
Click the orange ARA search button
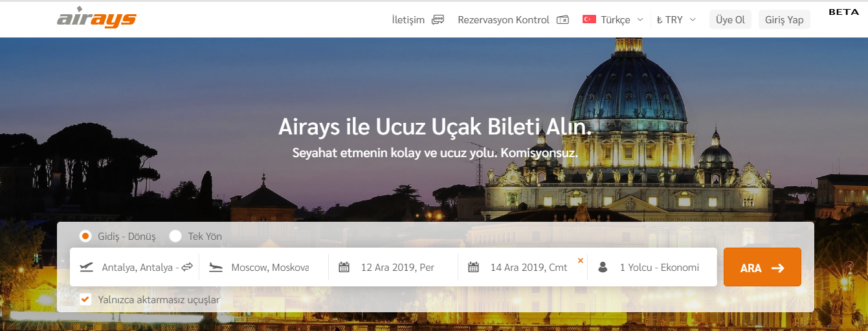click(762, 267)
